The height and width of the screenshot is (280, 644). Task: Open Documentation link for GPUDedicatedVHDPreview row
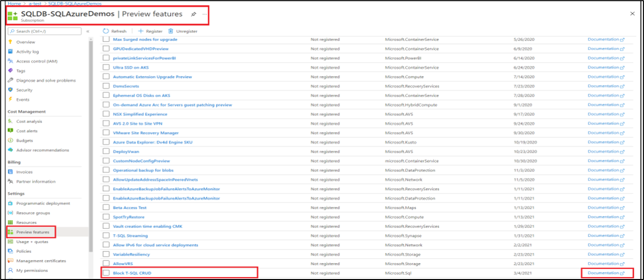coord(606,48)
